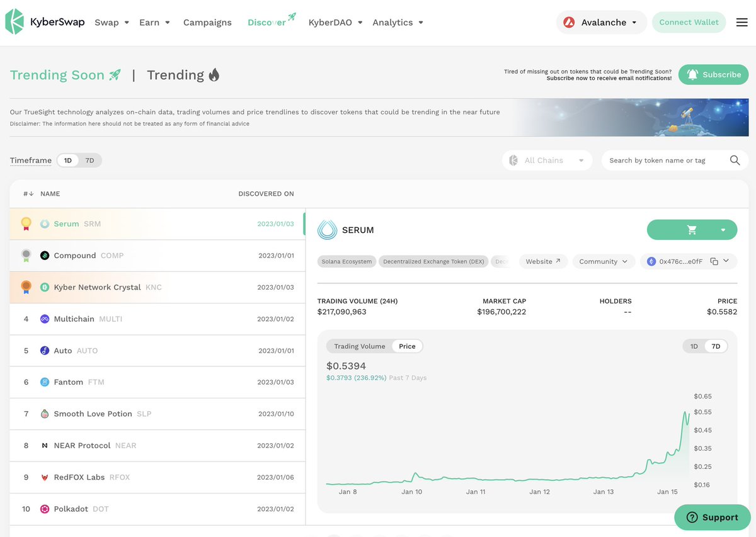Click the Smooth Love Potion token icon
Image resolution: width=756 pixels, height=537 pixels.
tap(45, 414)
